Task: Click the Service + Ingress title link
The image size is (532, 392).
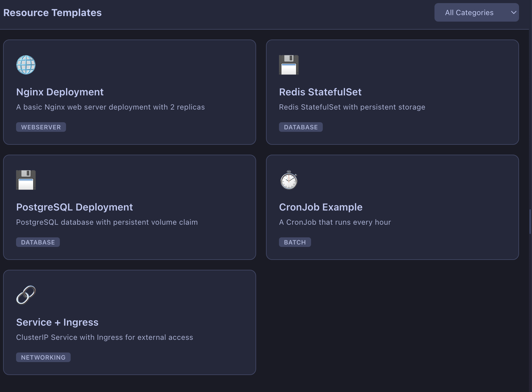Action: click(x=57, y=322)
